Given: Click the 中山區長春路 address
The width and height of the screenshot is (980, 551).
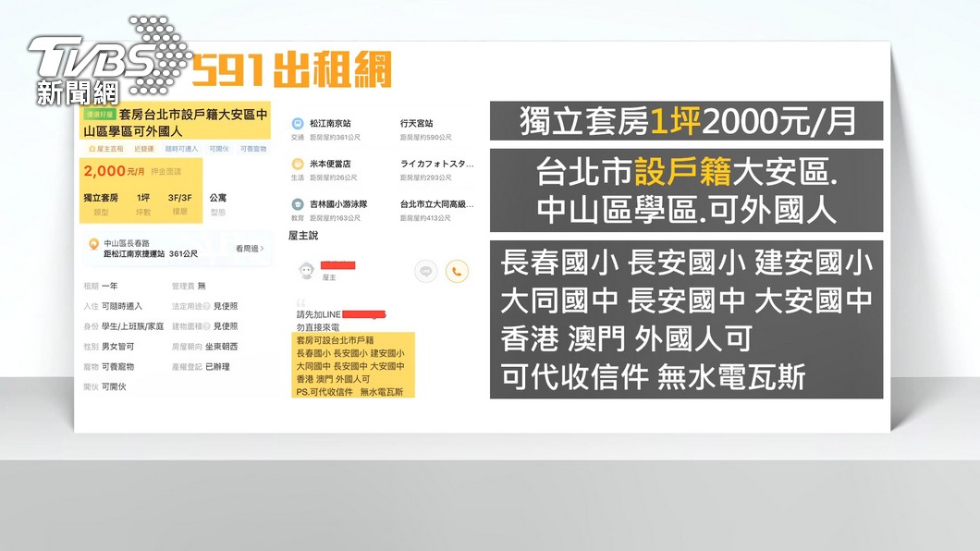Looking at the screenshot, I should [127, 243].
